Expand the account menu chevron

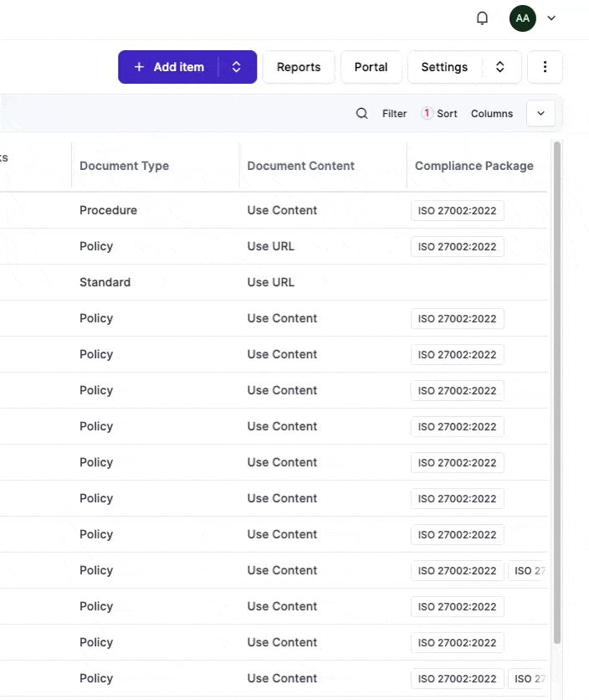pyautogui.click(x=551, y=18)
